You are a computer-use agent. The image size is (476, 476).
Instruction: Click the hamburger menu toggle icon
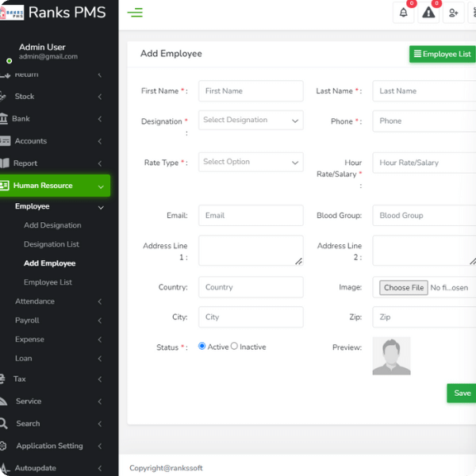(135, 12)
